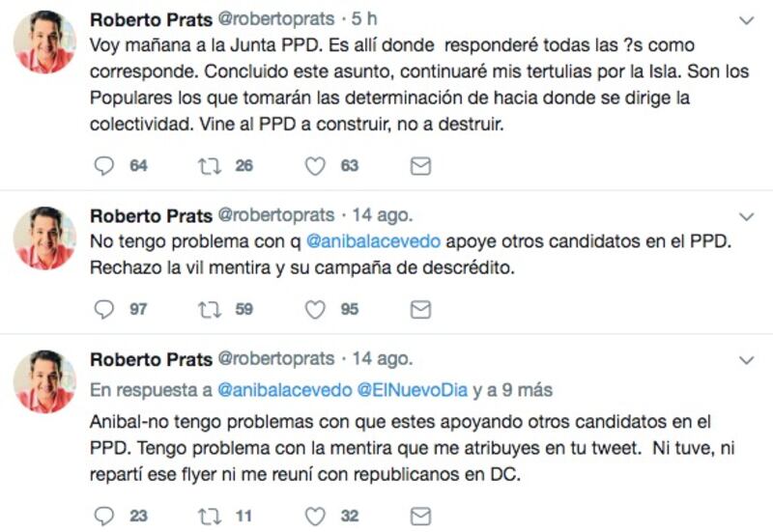Open the chevron menu on the reply tweet
Screen dimensions: 773x532
click(x=746, y=360)
